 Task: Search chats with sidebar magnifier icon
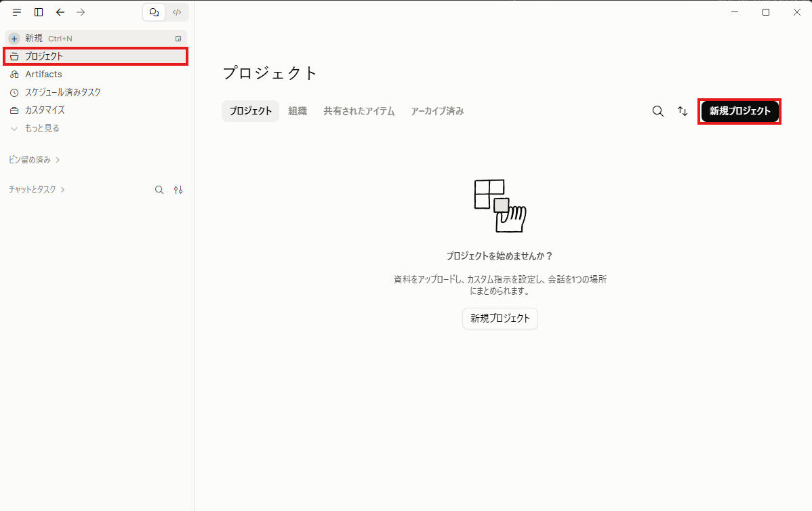point(159,190)
